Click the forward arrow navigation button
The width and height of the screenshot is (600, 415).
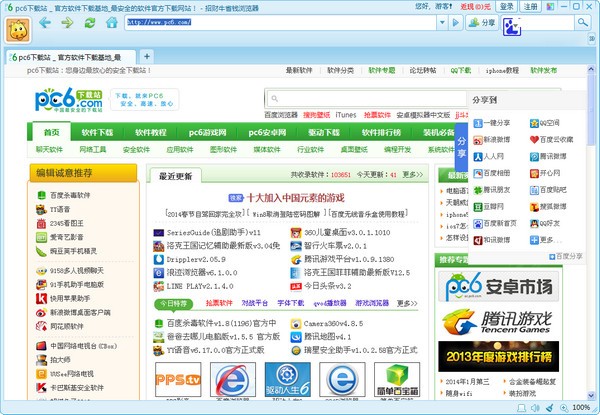67,23
